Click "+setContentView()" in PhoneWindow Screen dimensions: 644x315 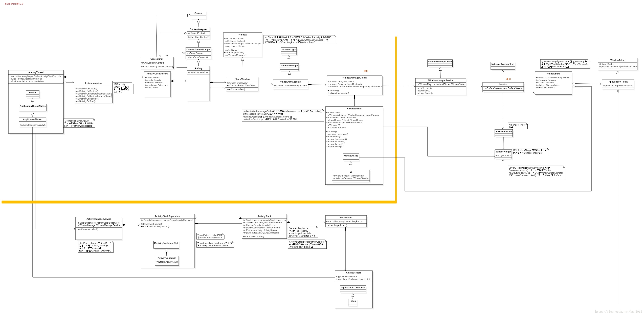pos(236,89)
